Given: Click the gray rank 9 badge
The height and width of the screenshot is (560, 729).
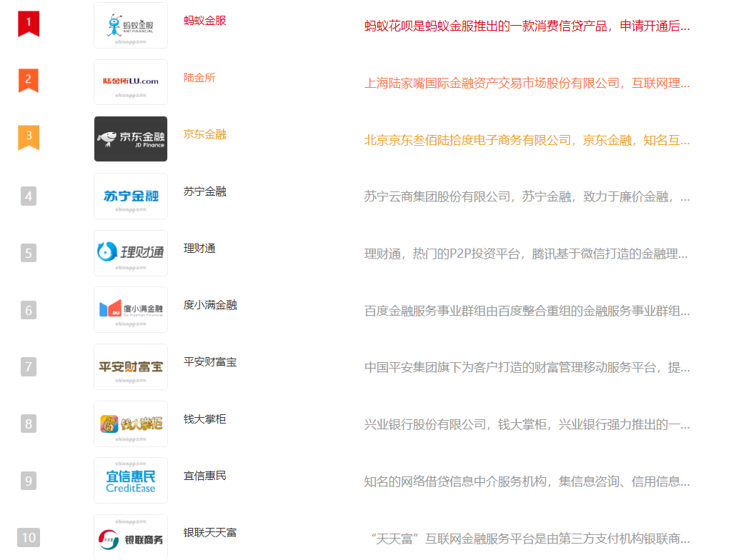Looking at the screenshot, I should (29, 481).
